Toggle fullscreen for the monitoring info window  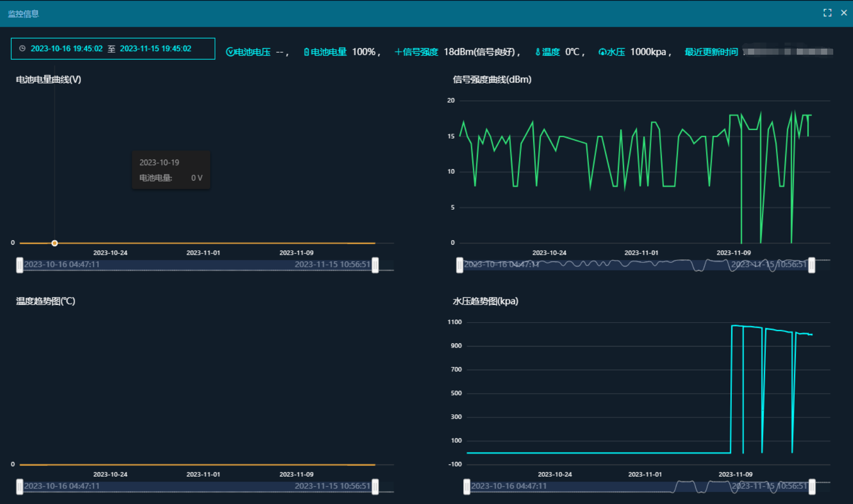827,13
